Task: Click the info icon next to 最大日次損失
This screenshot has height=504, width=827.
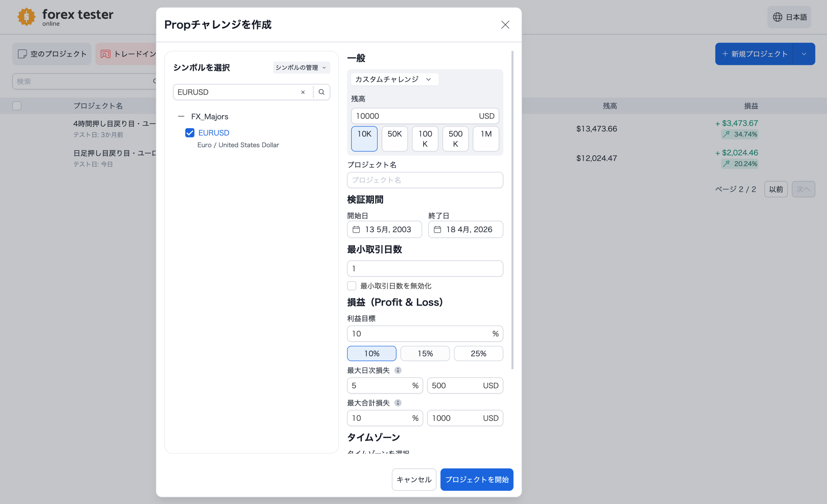Action: (x=398, y=370)
